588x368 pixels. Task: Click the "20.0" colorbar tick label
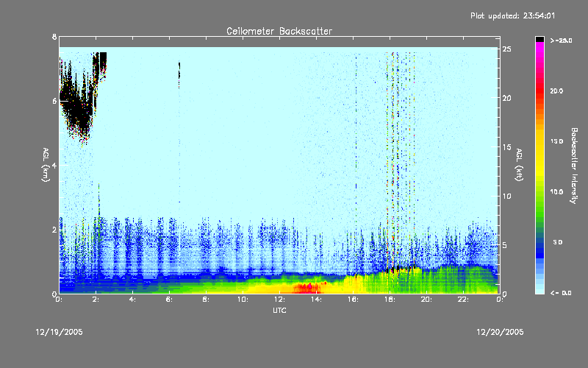click(x=557, y=91)
